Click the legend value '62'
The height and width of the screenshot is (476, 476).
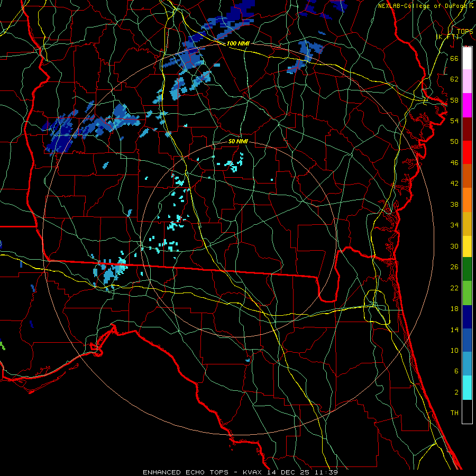[454, 79]
